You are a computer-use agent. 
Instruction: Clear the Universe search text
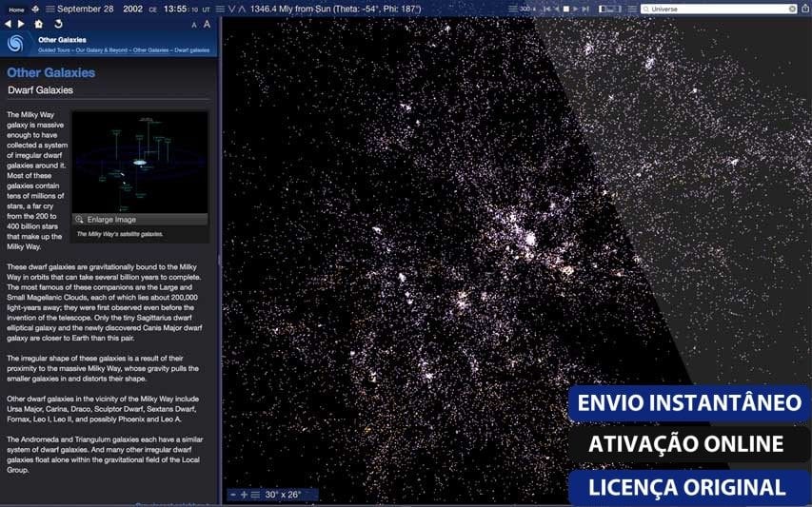[x=792, y=9]
